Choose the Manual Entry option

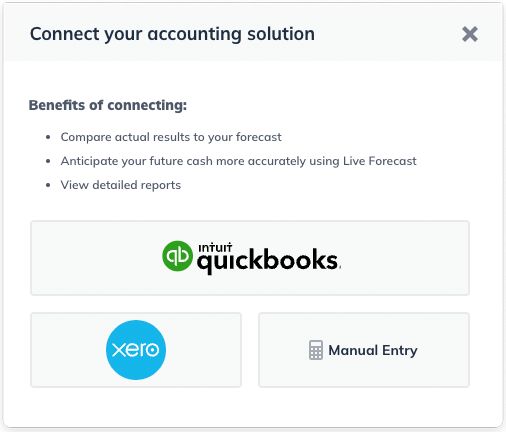(x=364, y=350)
